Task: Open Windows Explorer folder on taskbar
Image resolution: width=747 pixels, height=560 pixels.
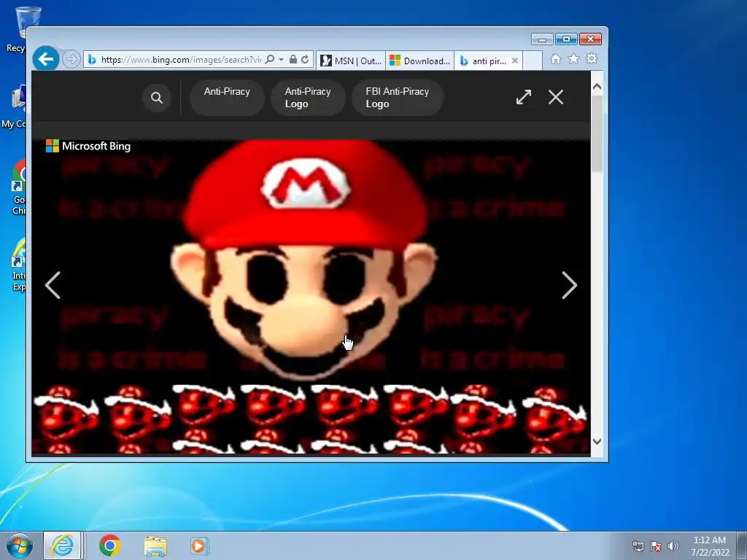Action: coord(155,546)
